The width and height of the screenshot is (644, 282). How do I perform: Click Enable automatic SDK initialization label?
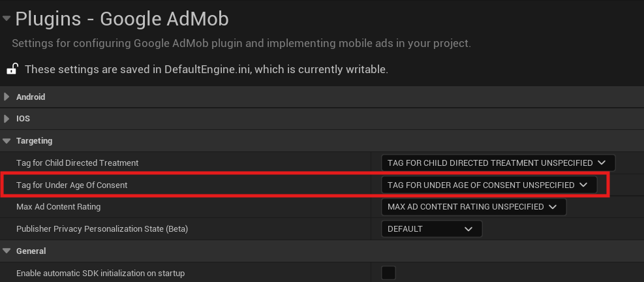100,273
